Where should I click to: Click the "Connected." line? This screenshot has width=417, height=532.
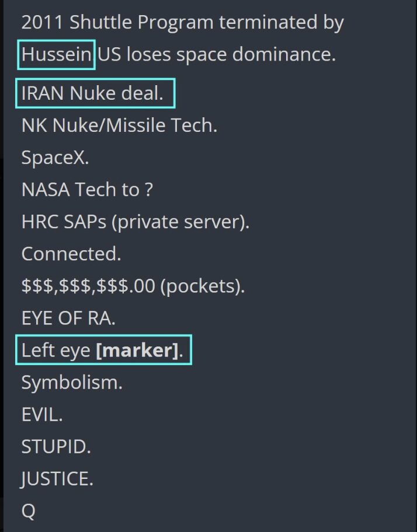(x=70, y=254)
